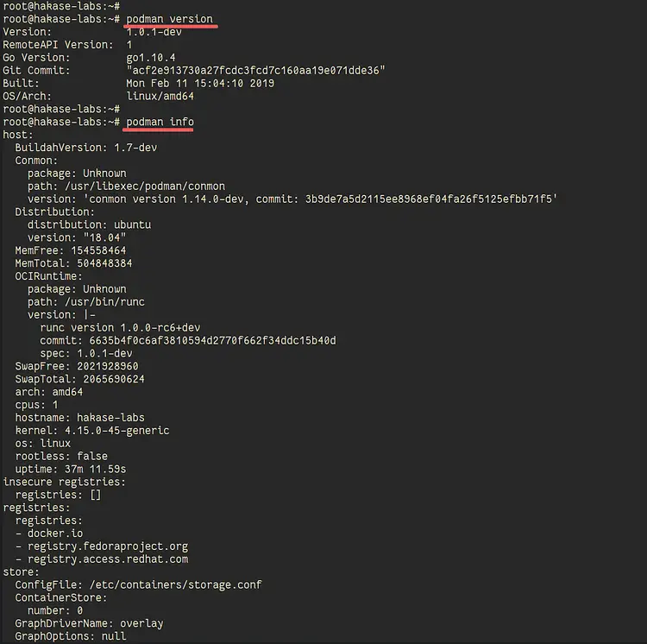Click the runc commit hash line
647x644 pixels.
pos(188,340)
